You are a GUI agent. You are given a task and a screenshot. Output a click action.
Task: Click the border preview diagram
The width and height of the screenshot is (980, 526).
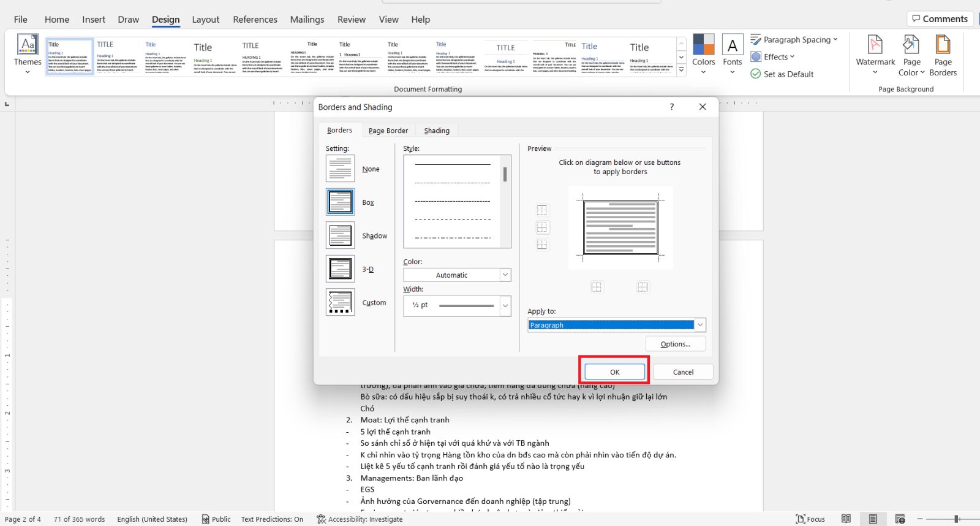pos(620,227)
